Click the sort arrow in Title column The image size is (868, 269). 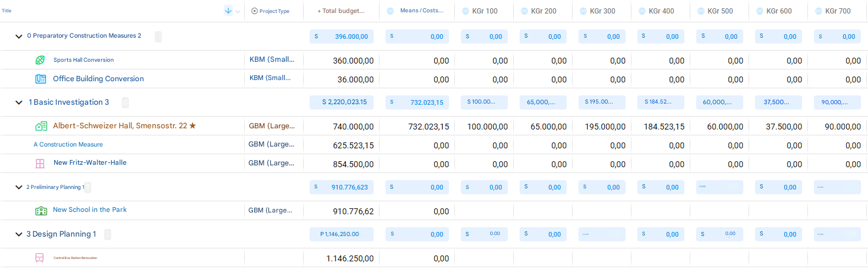pos(228,11)
